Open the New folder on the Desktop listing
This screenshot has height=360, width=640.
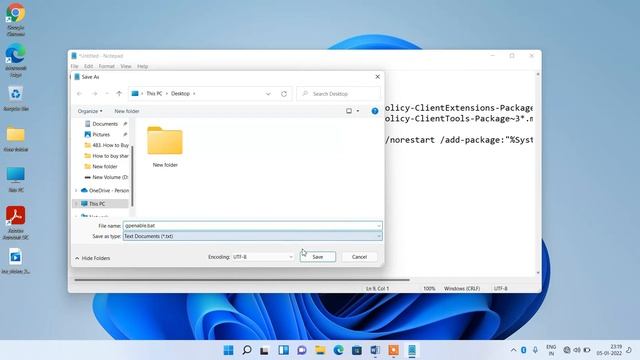(x=165, y=147)
